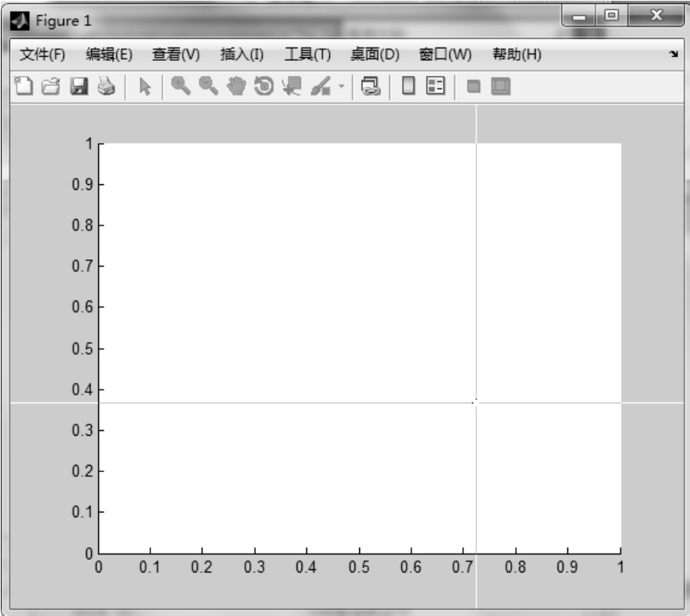Click the Link Plot toolbar icon

[x=370, y=86]
